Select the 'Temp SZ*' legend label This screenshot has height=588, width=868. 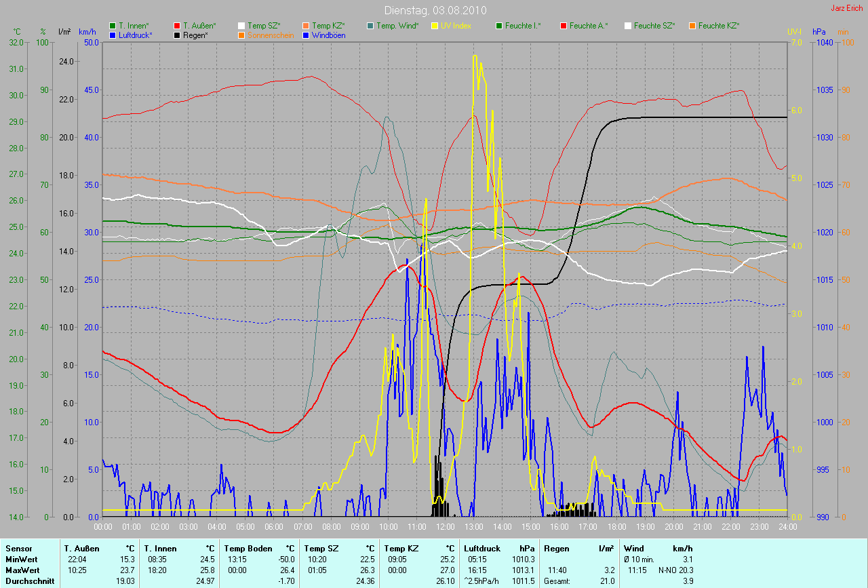click(x=264, y=26)
